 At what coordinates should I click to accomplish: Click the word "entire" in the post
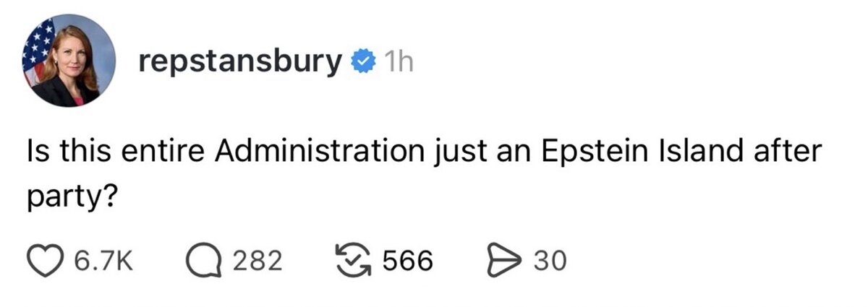(x=161, y=153)
